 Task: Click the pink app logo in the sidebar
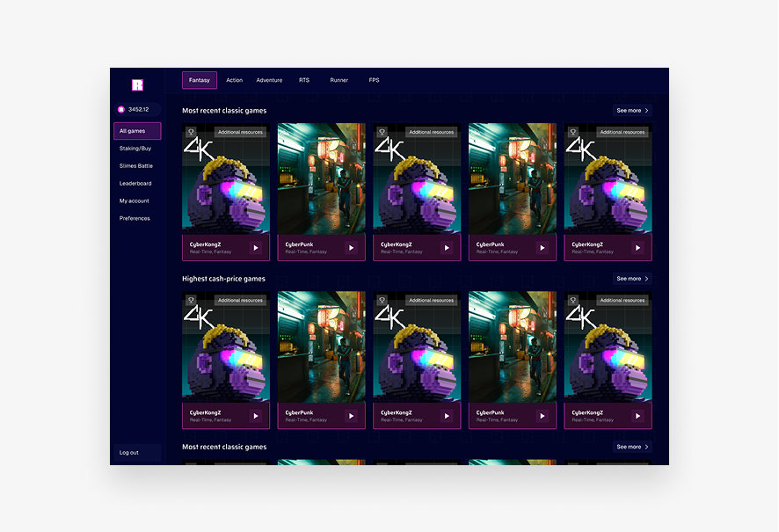pos(137,84)
